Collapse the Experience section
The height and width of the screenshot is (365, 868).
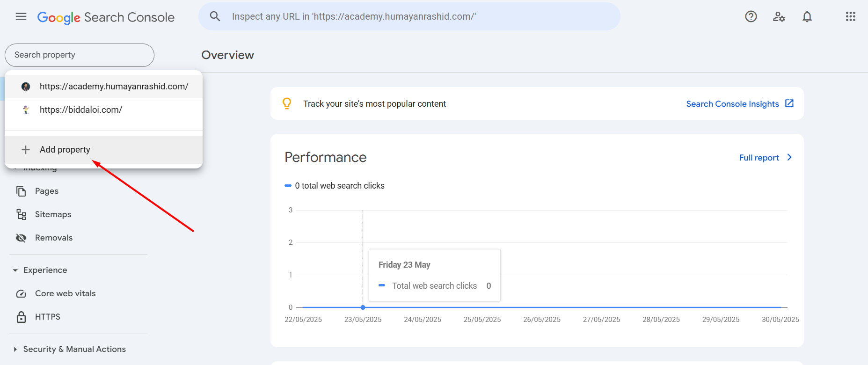(15, 270)
